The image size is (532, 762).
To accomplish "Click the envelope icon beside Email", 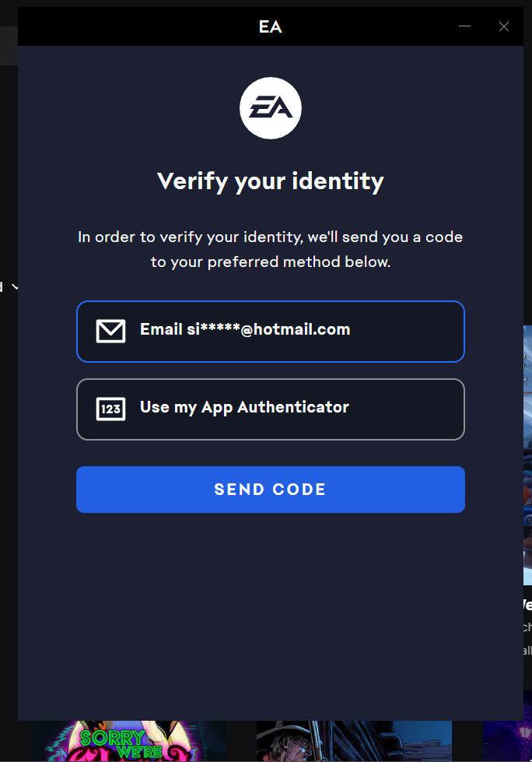I will 110,331.
